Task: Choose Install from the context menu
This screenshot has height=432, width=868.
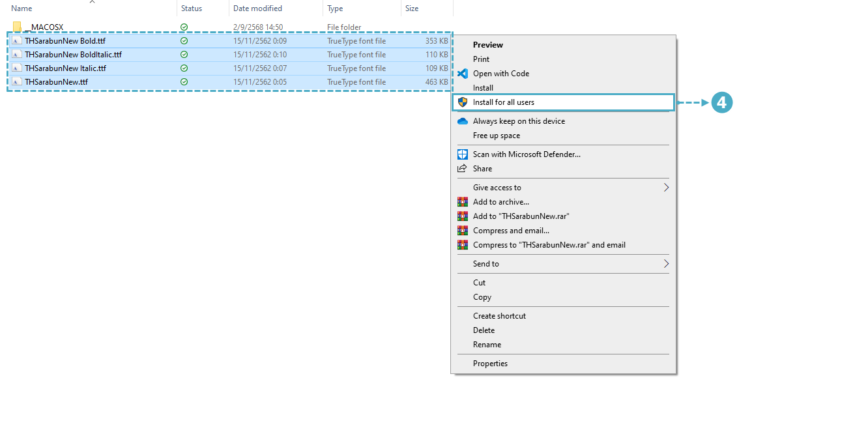Action: pyautogui.click(x=483, y=88)
